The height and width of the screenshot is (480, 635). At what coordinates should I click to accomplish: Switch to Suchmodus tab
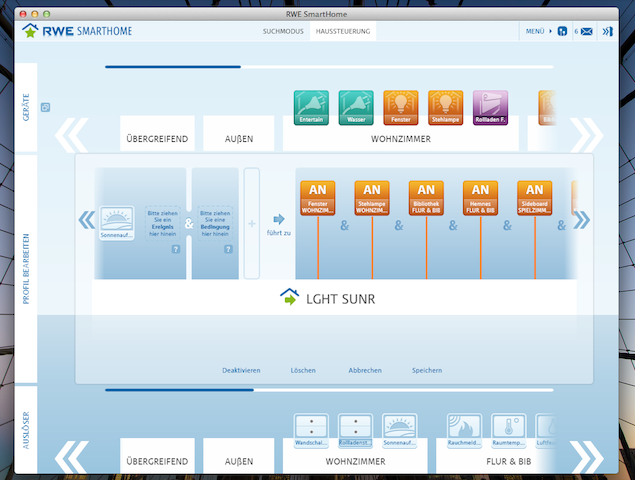pos(283,31)
